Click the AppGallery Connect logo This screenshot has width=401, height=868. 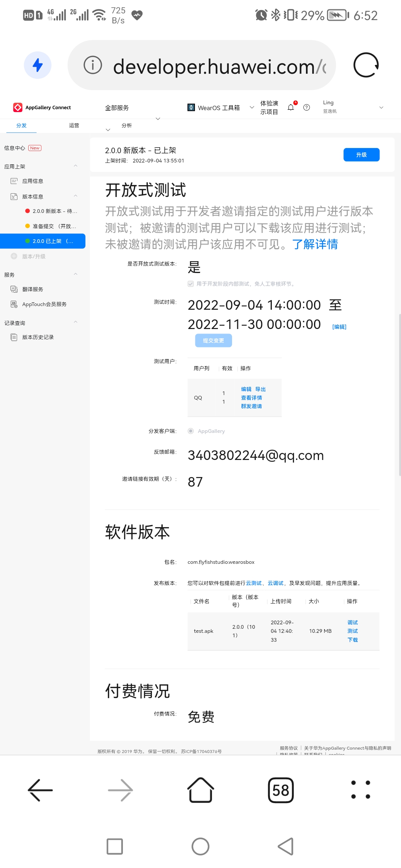[x=42, y=108]
